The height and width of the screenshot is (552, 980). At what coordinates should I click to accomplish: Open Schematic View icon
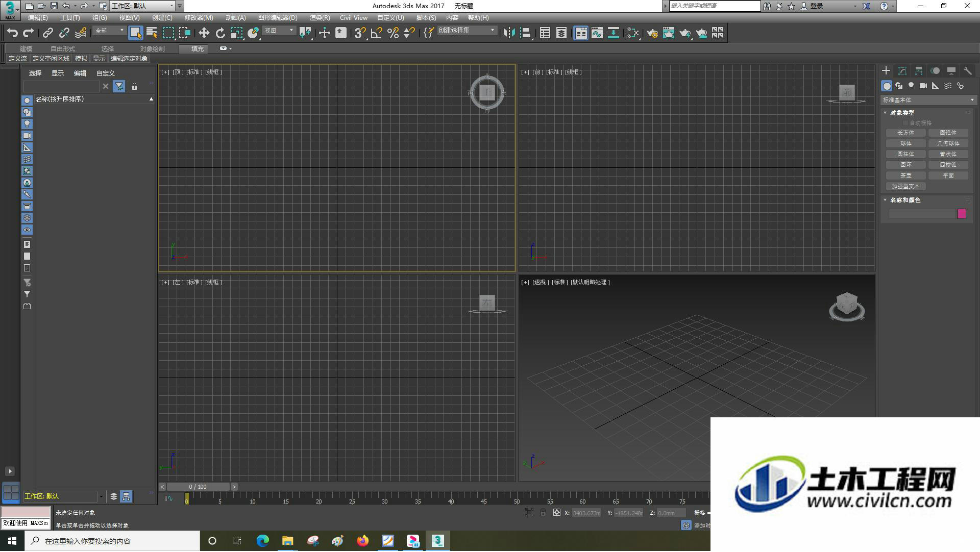[x=614, y=33]
